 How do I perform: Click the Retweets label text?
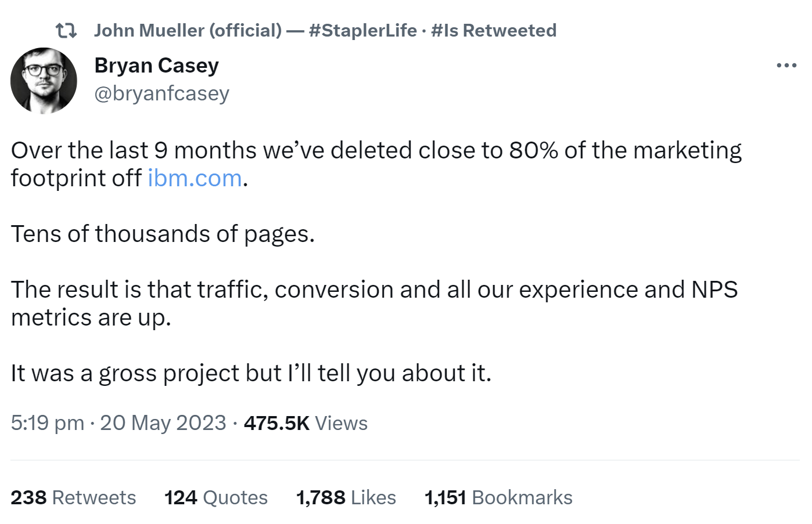click(94, 497)
